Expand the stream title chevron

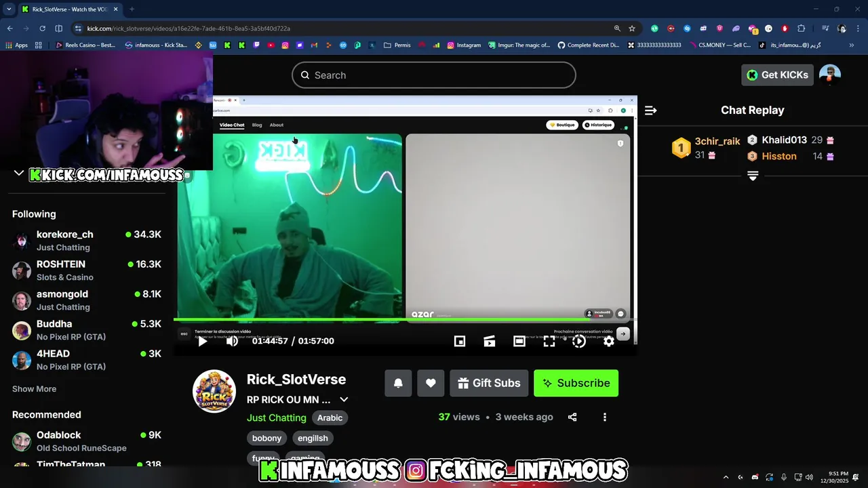point(344,400)
